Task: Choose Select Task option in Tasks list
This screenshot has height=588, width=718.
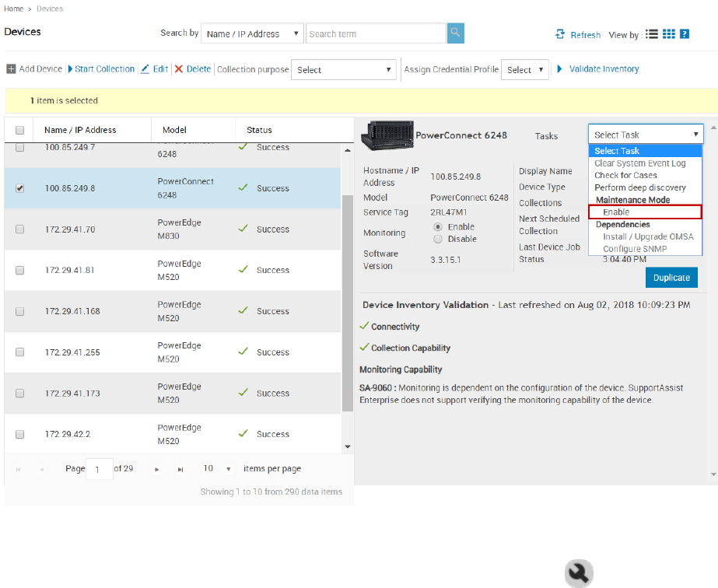Action: click(x=645, y=151)
